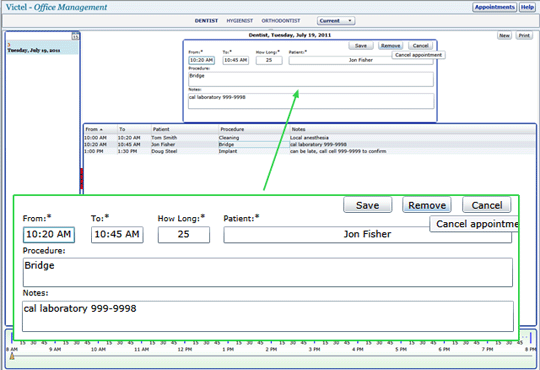Switch to the ORTHODONTIST tab
The image size is (540, 370).
point(281,21)
